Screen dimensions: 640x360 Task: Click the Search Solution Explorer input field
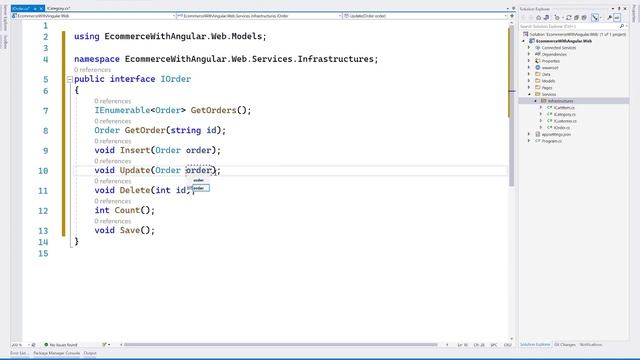click(569, 26)
